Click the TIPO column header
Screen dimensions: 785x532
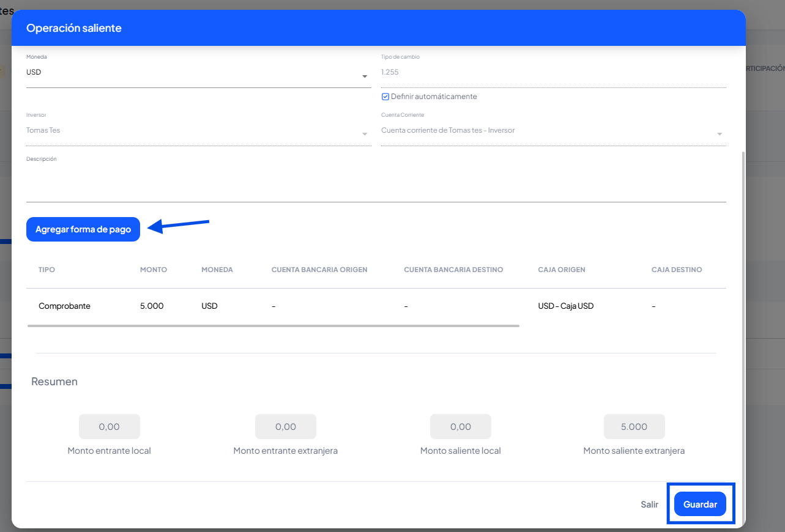(x=47, y=270)
